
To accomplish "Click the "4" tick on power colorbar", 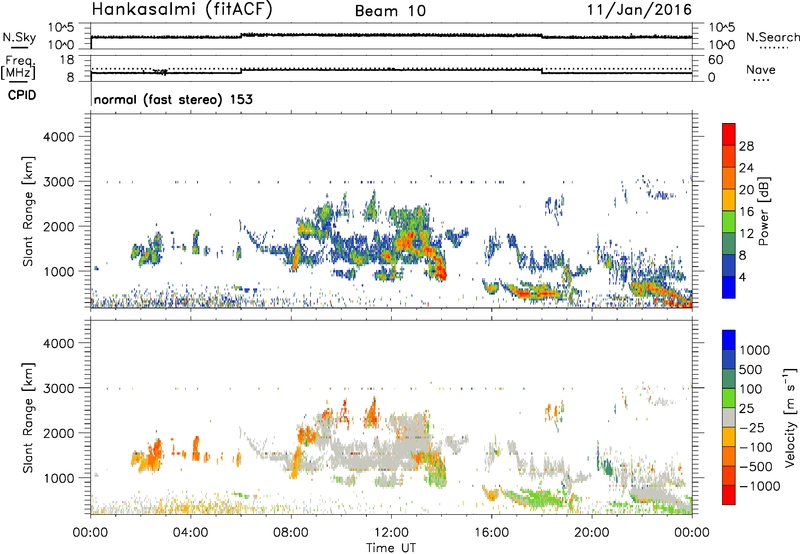I will pyautogui.click(x=742, y=277).
